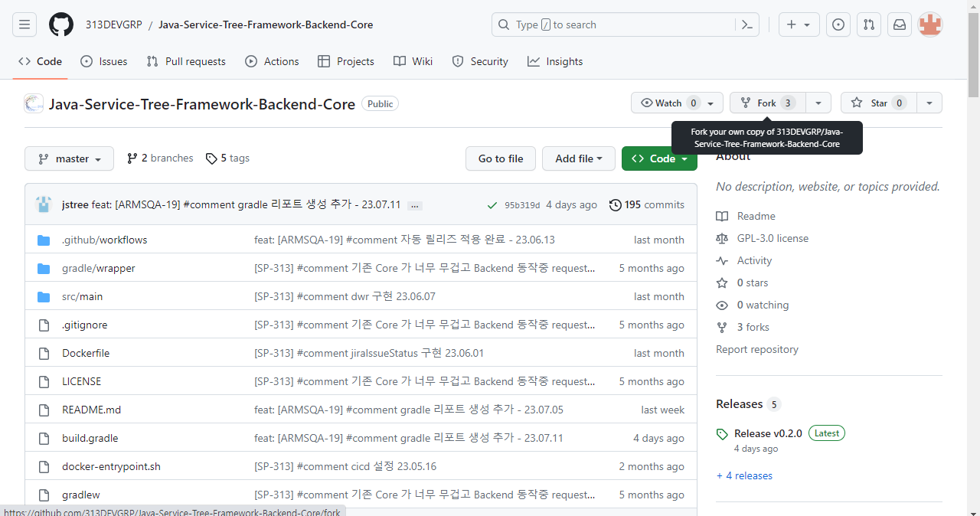
Task: Switch to the Security tab
Action: 480,61
